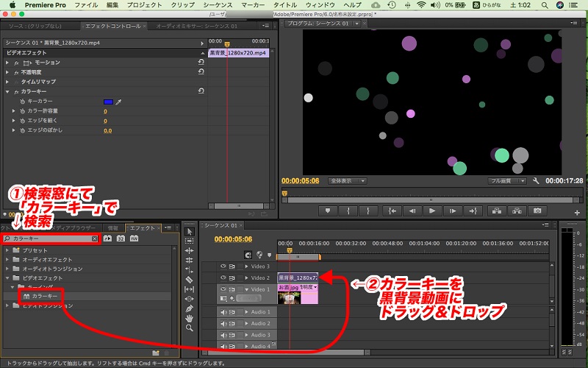Click the key color eyedropper

(118, 102)
